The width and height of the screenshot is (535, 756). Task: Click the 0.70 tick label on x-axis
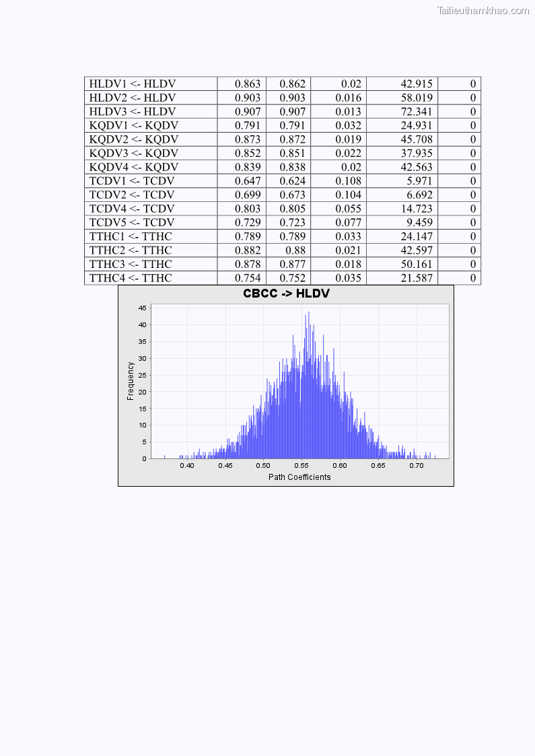tap(417, 465)
